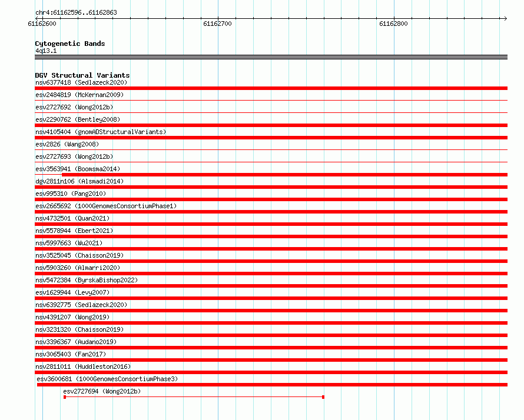Open variant esv2727693 (Wong2012b)

pyautogui.click(x=74, y=156)
